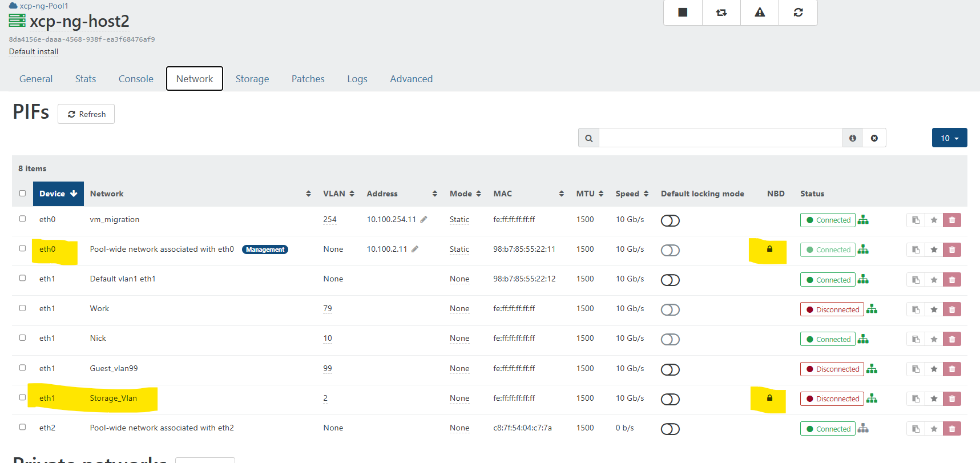The width and height of the screenshot is (980, 463).
Task: Open the Advanced tab
Action: pyautogui.click(x=411, y=79)
